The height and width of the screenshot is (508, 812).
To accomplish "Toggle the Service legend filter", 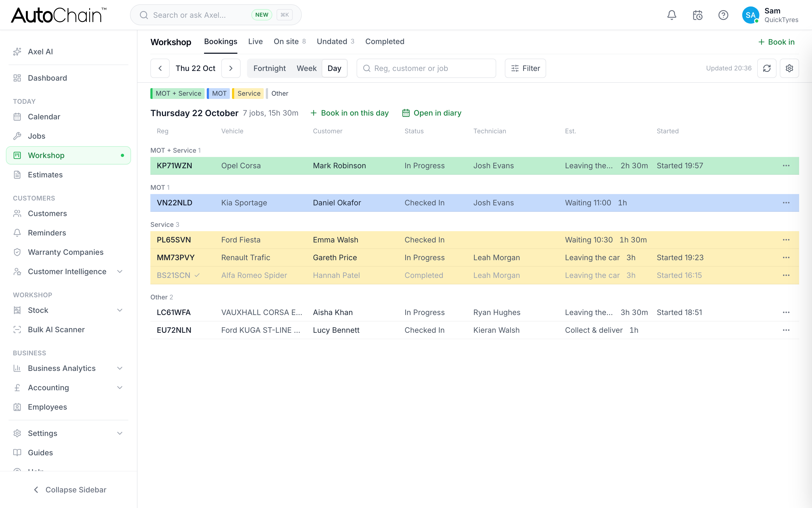I will (248, 94).
